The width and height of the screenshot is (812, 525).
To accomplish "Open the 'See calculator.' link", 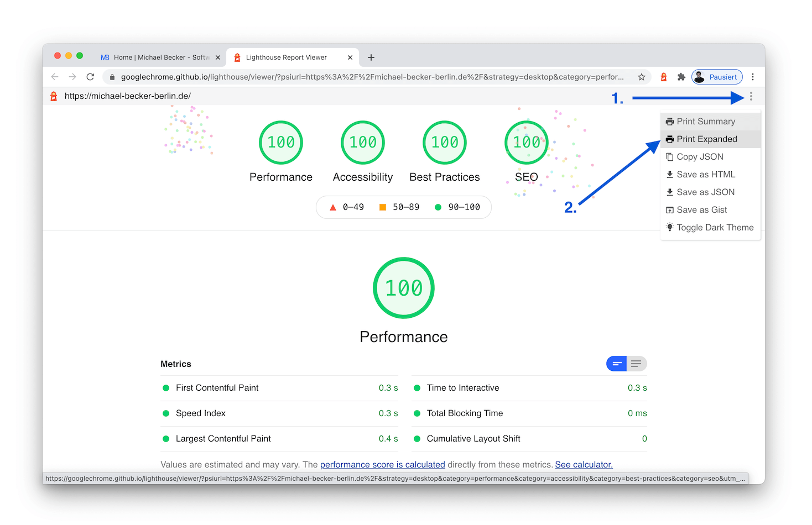I will point(584,465).
